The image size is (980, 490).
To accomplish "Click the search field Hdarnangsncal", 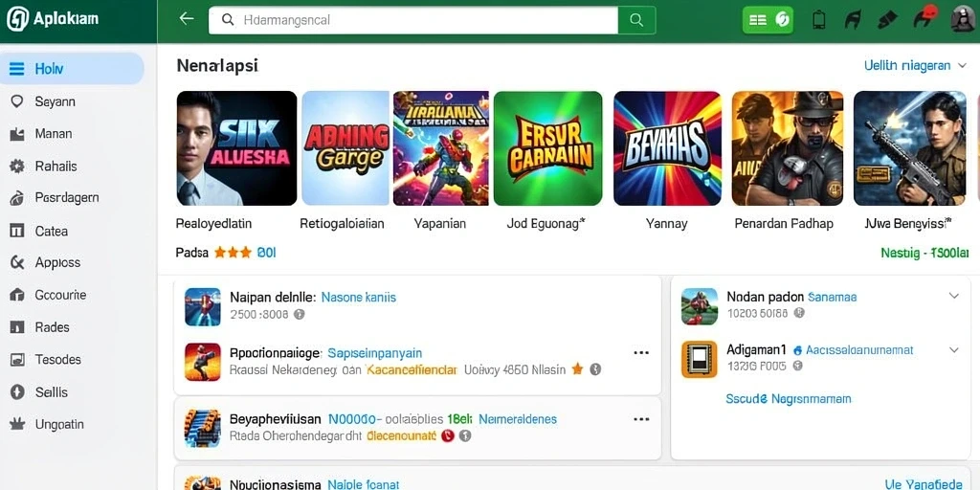I will (x=413, y=20).
